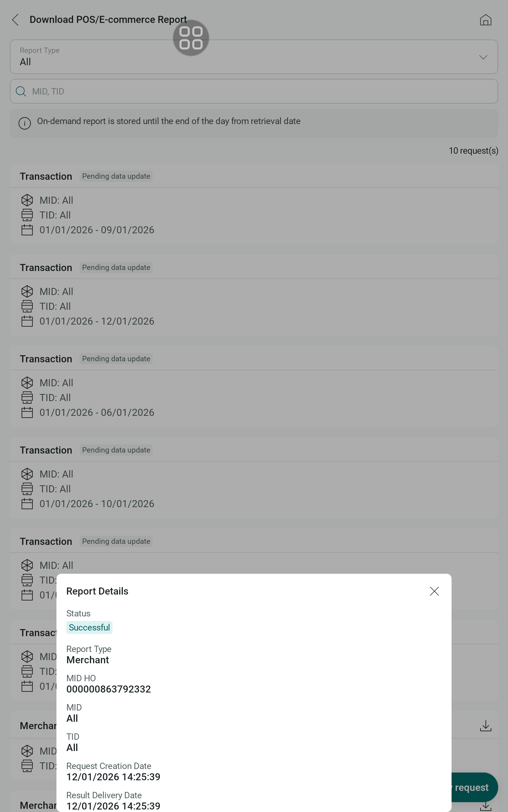
Task: Open the Report Type dropdown
Action: click(247, 57)
